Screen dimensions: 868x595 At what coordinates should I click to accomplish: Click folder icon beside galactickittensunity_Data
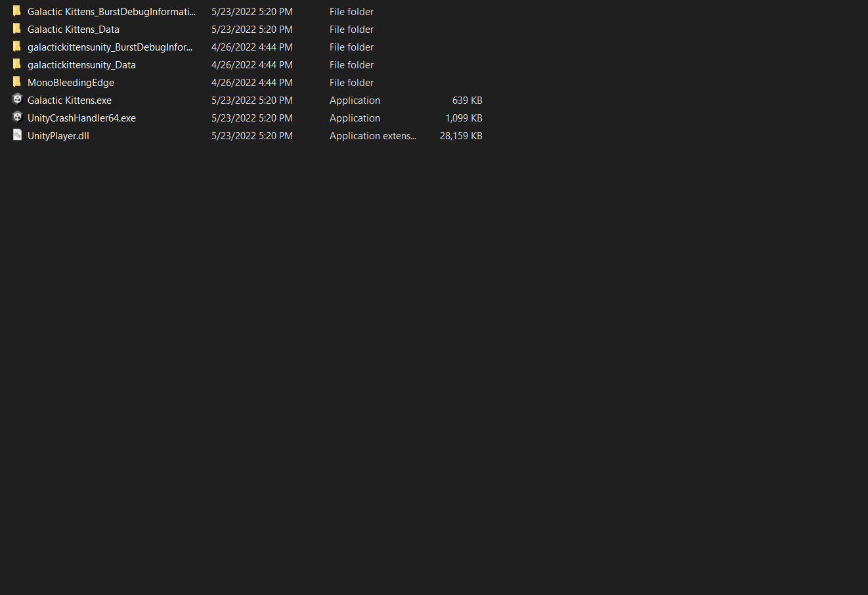17,64
